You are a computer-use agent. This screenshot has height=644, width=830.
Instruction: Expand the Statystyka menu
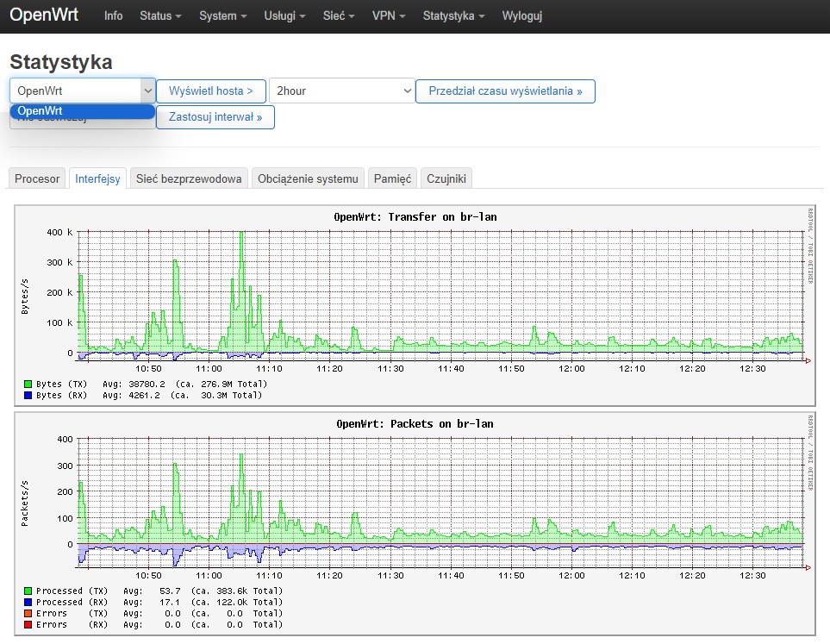(x=453, y=16)
